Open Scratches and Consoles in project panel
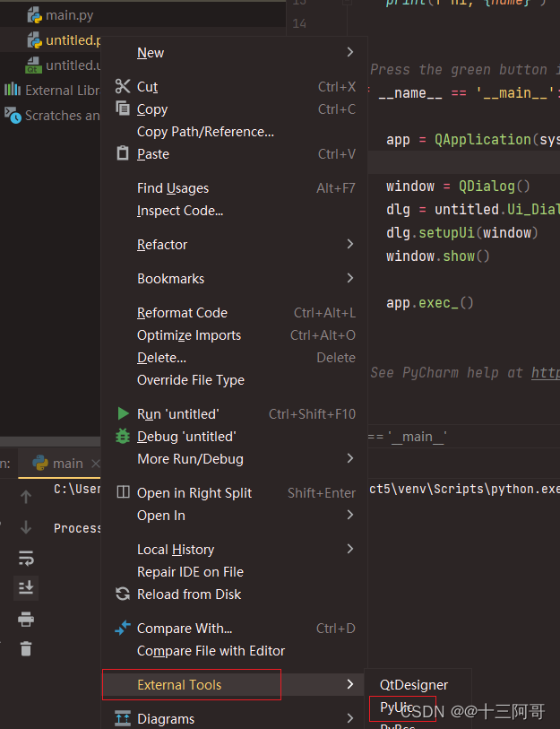The height and width of the screenshot is (729, 560). pos(54,115)
